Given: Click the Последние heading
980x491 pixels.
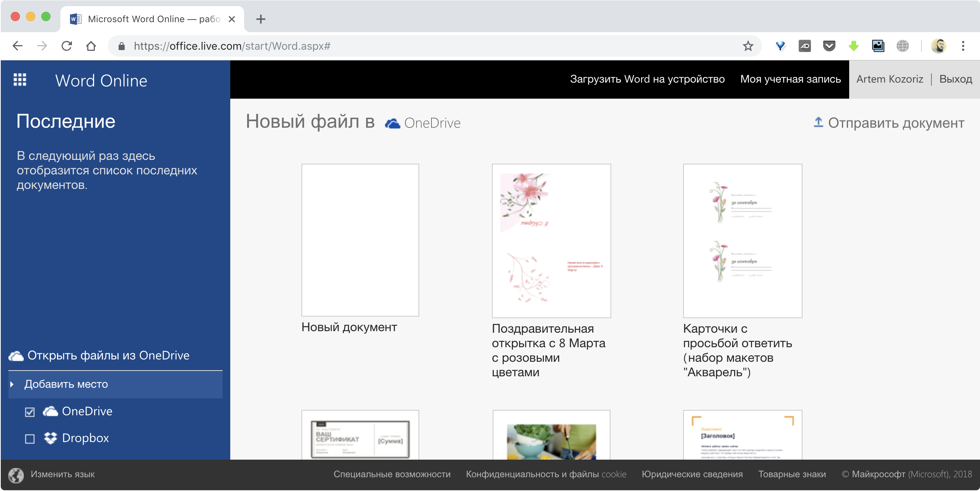Looking at the screenshot, I should point(66,122).
